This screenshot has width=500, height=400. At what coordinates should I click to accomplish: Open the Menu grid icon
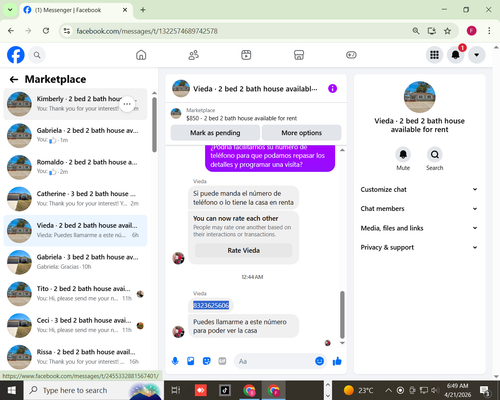click(434, 55)
